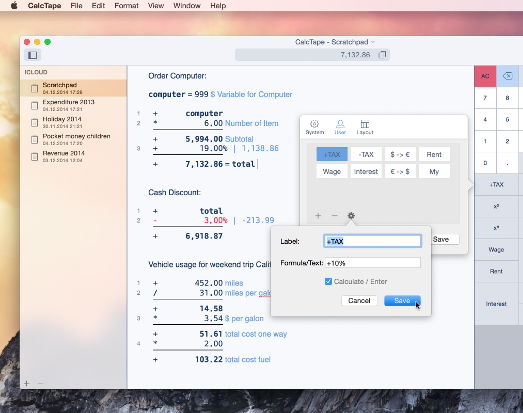Select the -TAX user button tile
Viewport: 523px width, 413px height.
pos(366,154)
